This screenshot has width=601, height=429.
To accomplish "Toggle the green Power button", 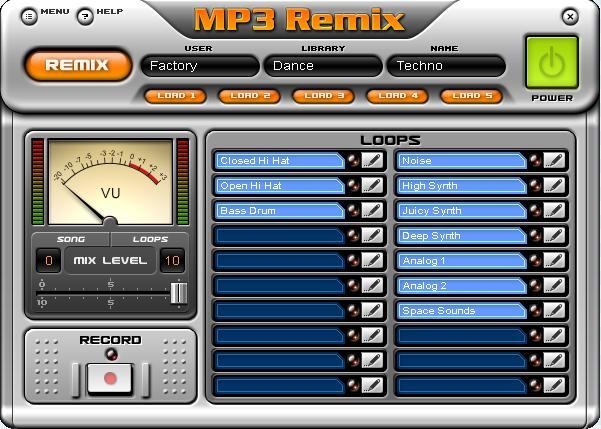I will (552, 62).
